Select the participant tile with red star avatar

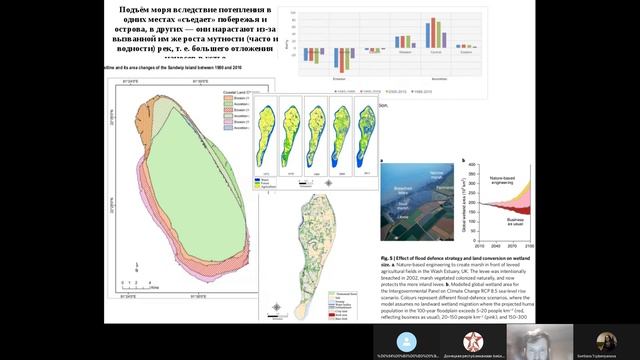coord(473,342)
